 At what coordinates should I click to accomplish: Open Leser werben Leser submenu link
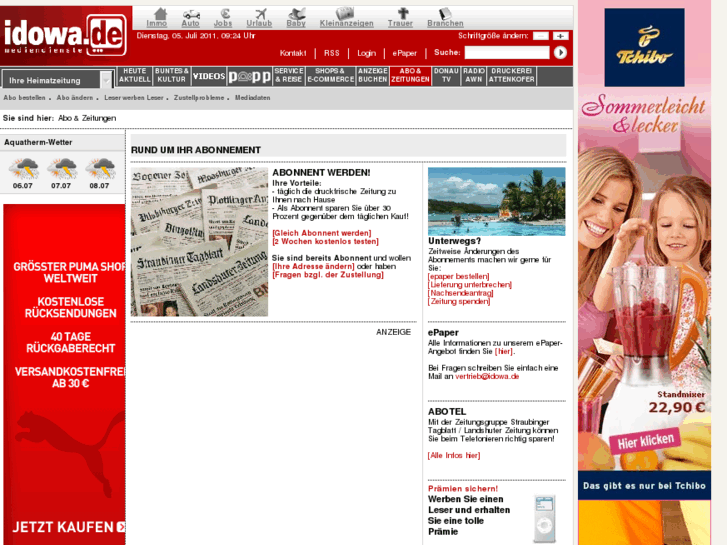pyautogui.click(x=134, y=98)
